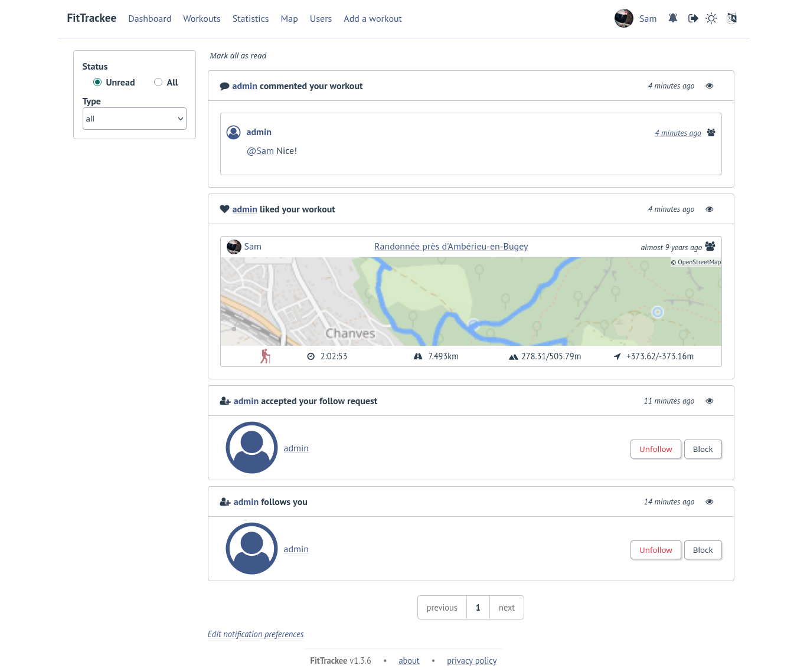
Task: Open the notification Type dropdown
Action: coord(135,119)
